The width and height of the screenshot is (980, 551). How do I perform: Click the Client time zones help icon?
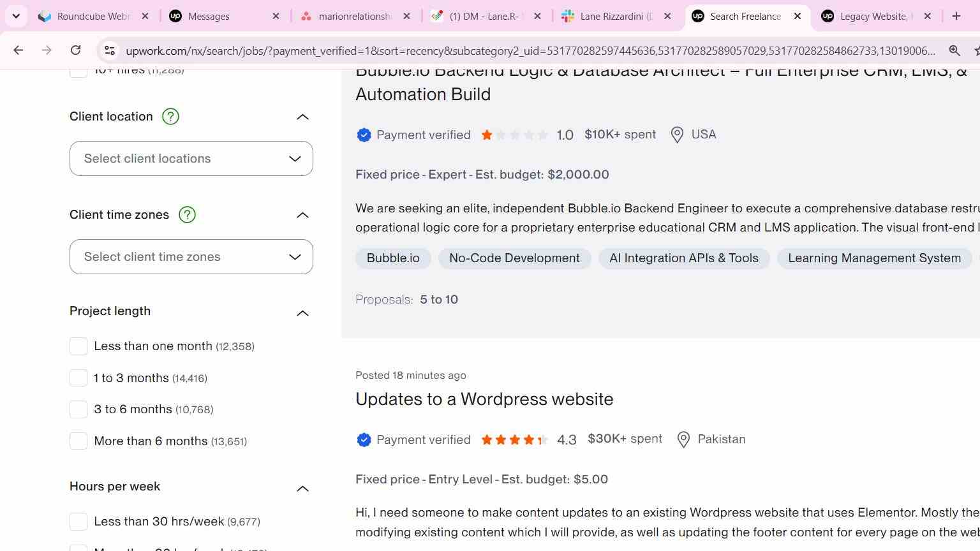(187, 215)
